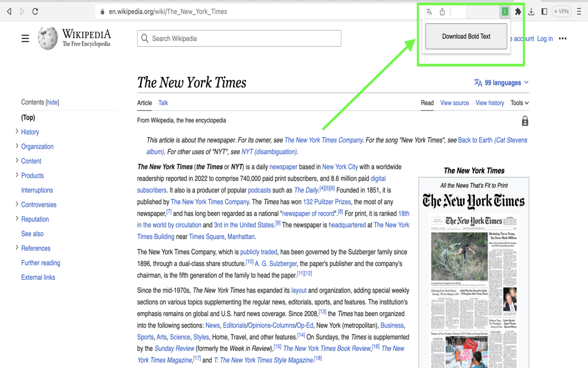
Task: Open the A. G. Sulzberger link
Action: click(x=276, y=264)
